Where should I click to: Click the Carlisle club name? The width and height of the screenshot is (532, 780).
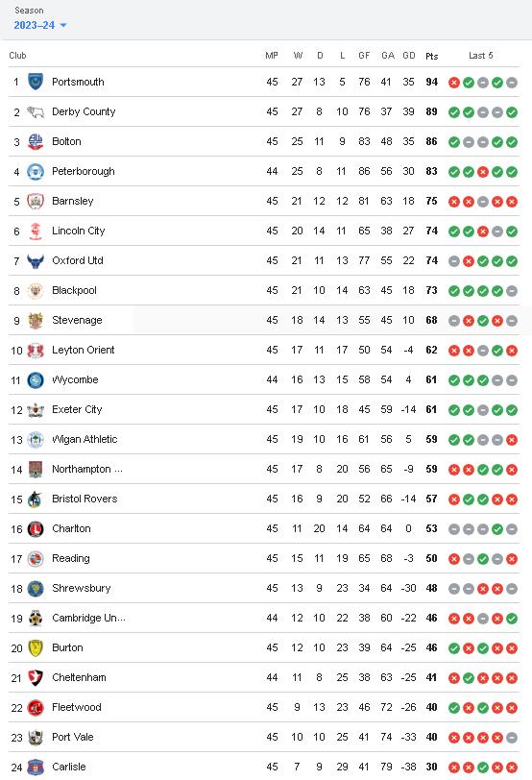pyautogui.click(x=68, y=767)
